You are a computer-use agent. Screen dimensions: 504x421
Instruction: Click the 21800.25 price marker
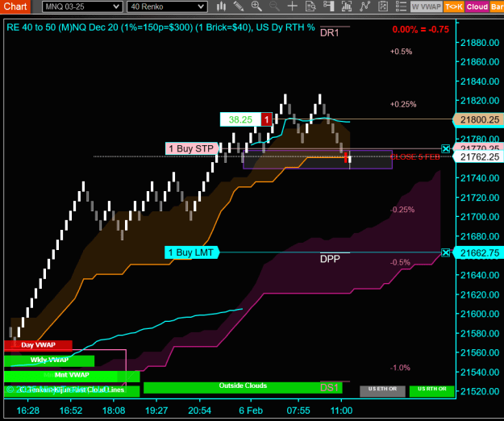(x=479, y=120)
